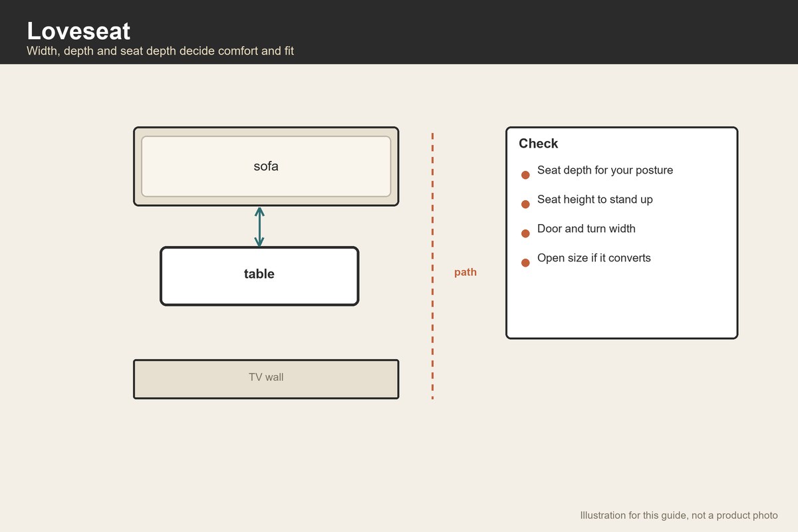Click the double-headed arrow between sofa and table
This screenshot has width=798, height=532.
[259, 227]
